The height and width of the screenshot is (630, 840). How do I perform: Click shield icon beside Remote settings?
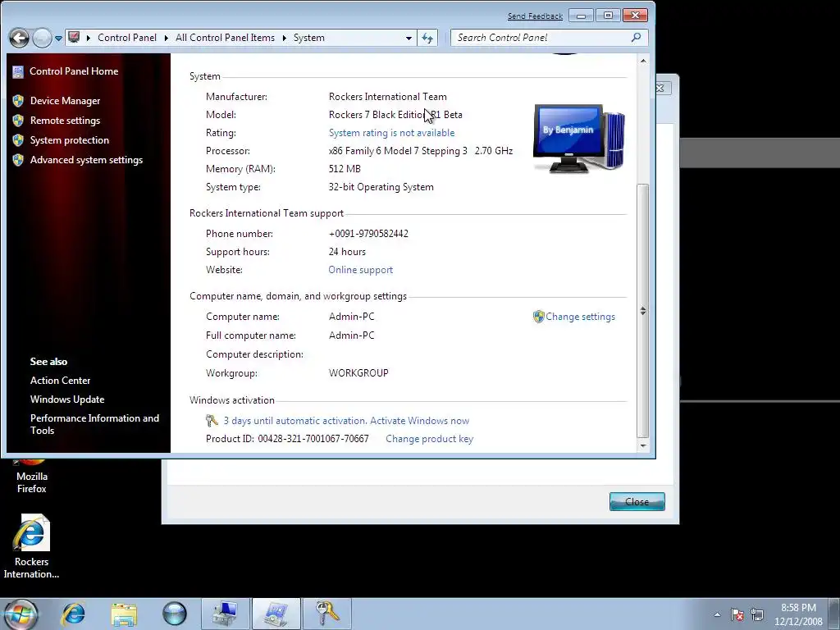pyautogui.click(x=18, y=121)
